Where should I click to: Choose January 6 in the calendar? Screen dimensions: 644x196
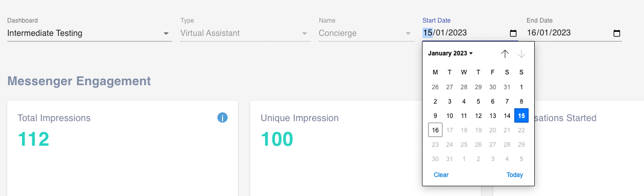tap(493, 102)
